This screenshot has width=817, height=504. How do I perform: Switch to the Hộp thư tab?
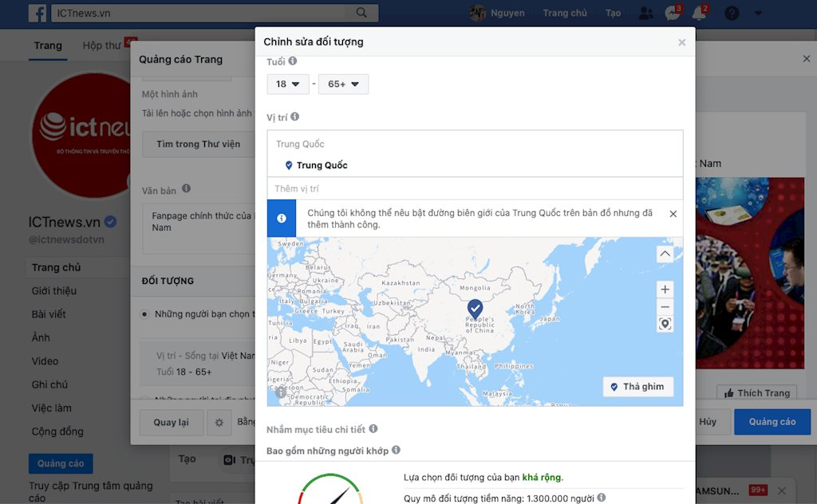click(x=101, y=45)
